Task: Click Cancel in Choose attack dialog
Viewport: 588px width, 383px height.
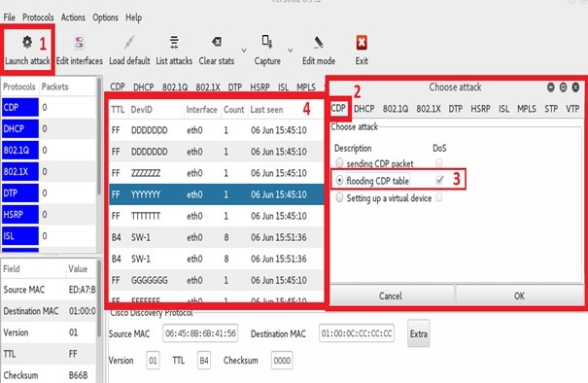Action: (391, 296)
